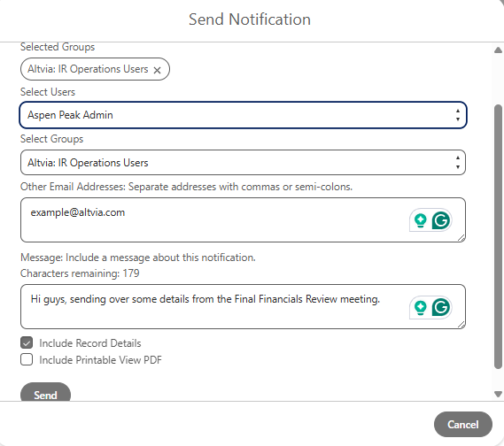Open the Select Users dropdown
504x446 pixels.
243,115
